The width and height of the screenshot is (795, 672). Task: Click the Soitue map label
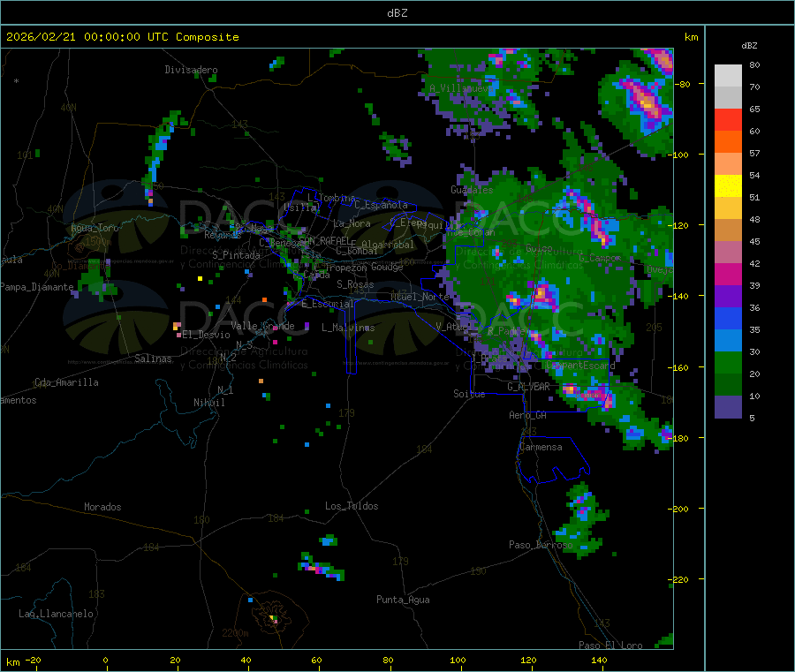point(469,394)
